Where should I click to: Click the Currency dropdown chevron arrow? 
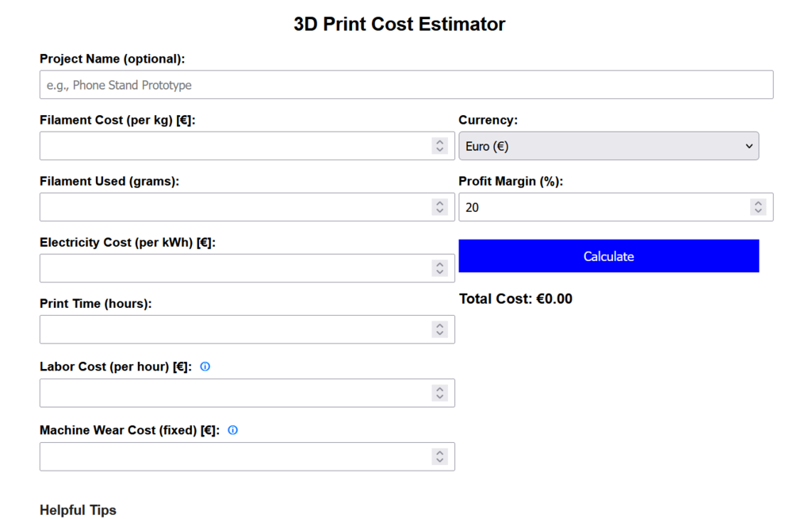pyautogui.click(x=749, y=146)
